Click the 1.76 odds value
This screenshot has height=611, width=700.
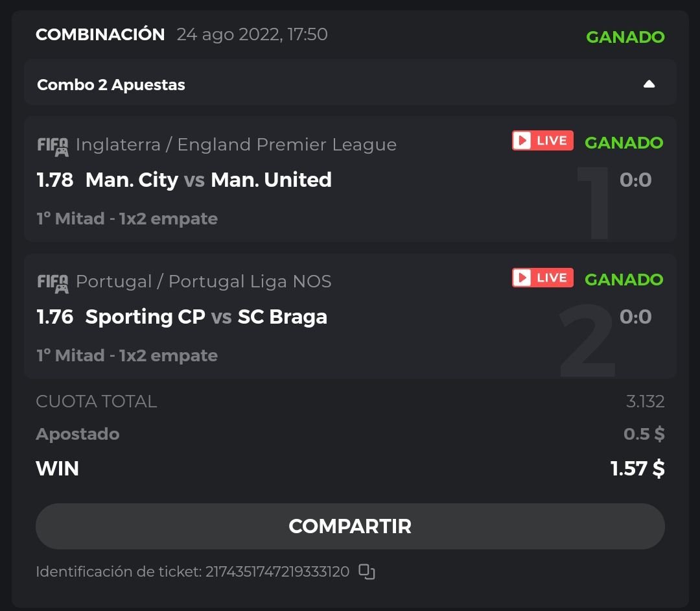[x=55, y=317]
